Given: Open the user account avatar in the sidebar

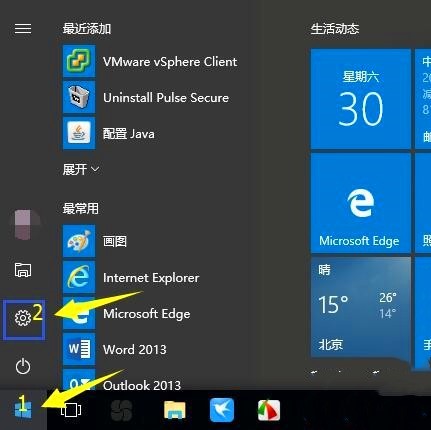Looking at the screenshot, I should (x=23, y=225).
